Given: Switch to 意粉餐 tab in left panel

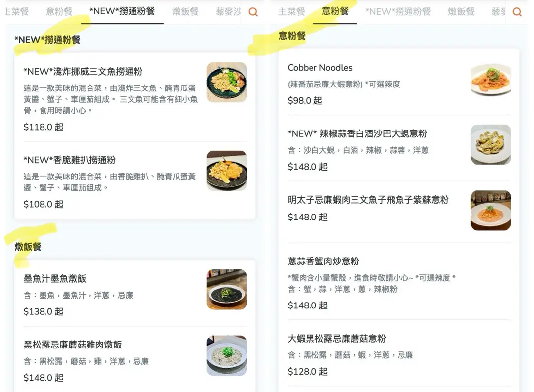Looking at the screenshot, I should (x=59, y=11).
